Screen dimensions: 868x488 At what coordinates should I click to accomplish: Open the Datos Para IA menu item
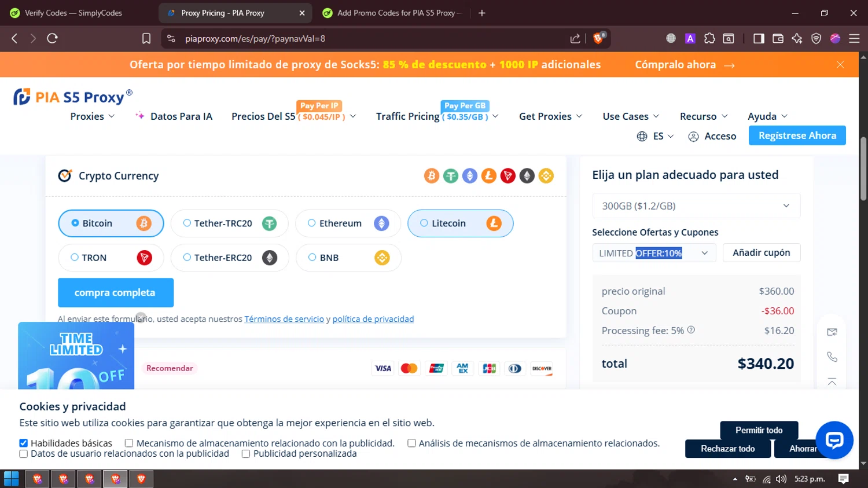tap(174, 116)
